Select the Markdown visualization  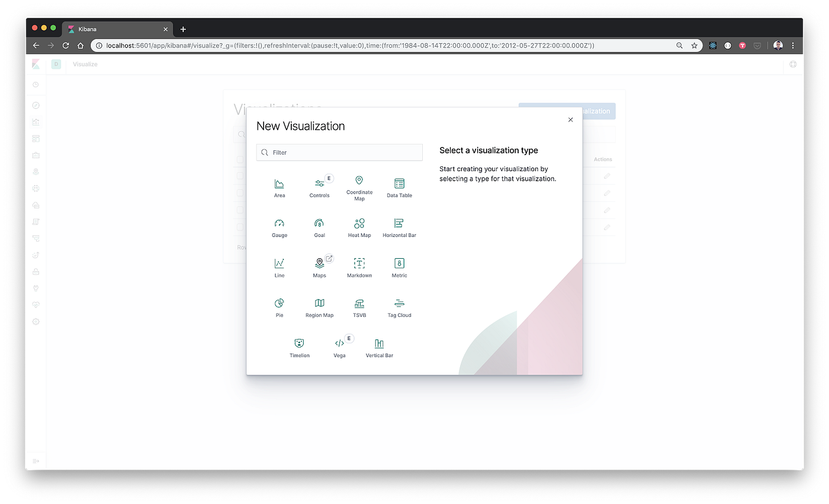point(359,268)
